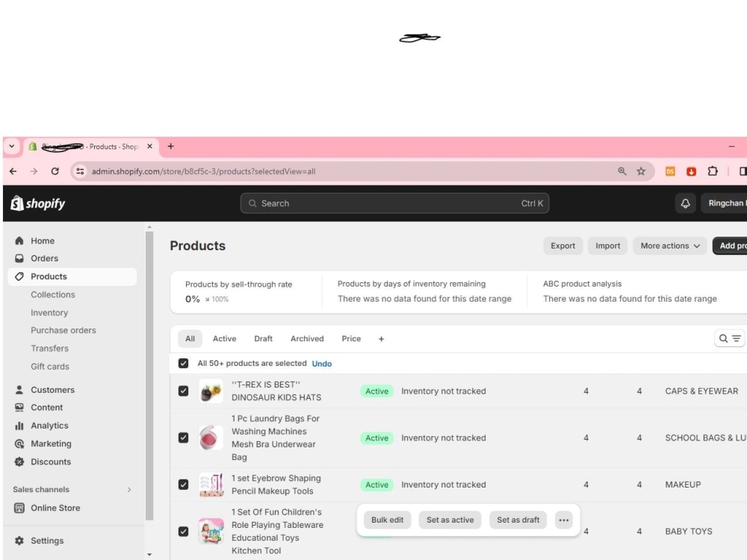
Task: Click the Bulk edit button
Action: tap(387, 520)
